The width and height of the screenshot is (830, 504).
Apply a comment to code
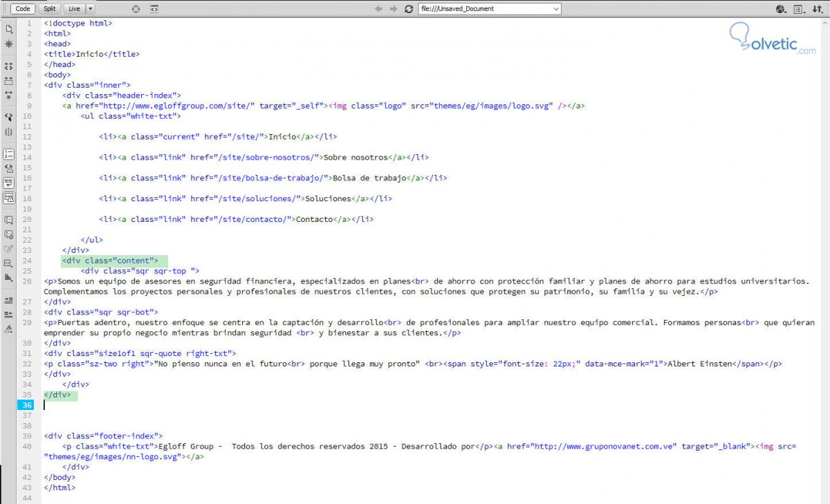9,220
